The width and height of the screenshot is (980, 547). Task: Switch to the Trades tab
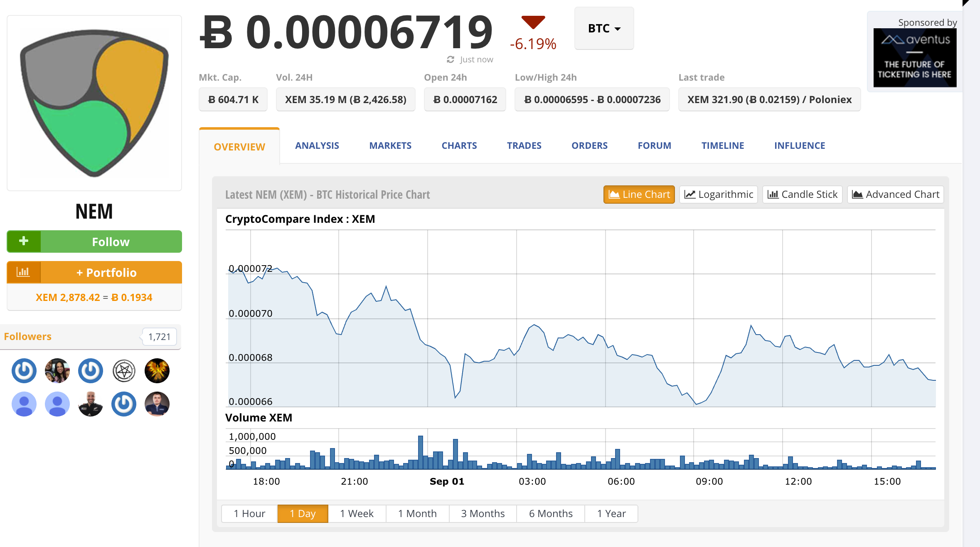click(x=524, y=145)
